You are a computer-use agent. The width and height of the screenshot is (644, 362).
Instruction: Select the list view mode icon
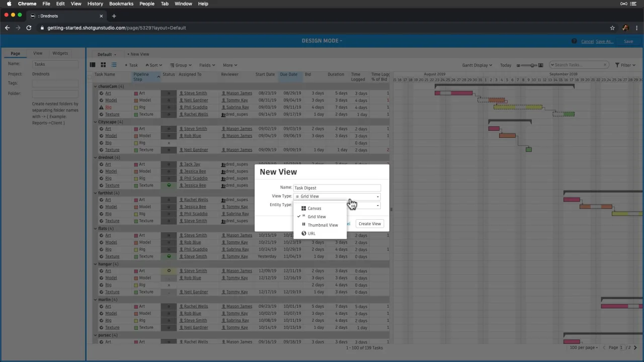click(x=114, y=65)
